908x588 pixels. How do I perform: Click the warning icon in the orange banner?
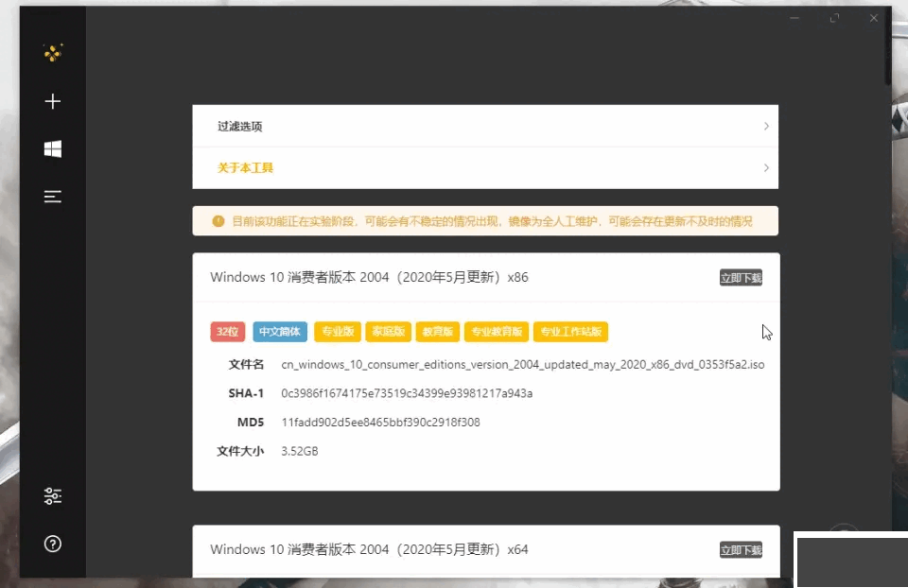(x=218, y=221)
